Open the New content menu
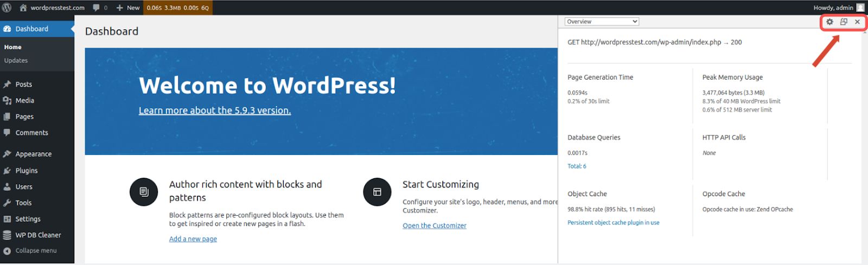This screenshot has width=868, height=265. 128,8
